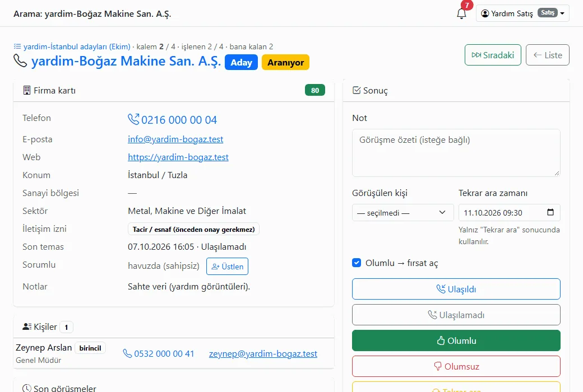Image resolution: width=583 pixels, height=392 pixels.
Task: Click the birincil badge beside Zeynep Arslan
Action: [x=90, y=348]
